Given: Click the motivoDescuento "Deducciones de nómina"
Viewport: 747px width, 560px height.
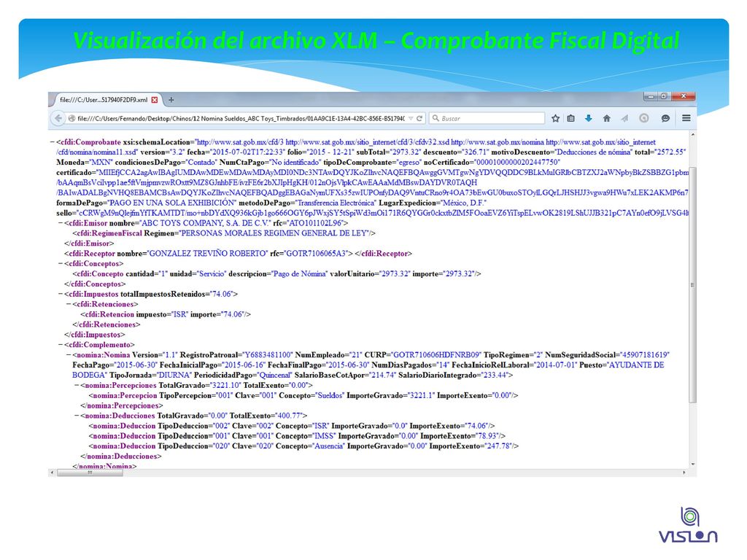Looking at the screenshot, I should (x=594, y=152).
